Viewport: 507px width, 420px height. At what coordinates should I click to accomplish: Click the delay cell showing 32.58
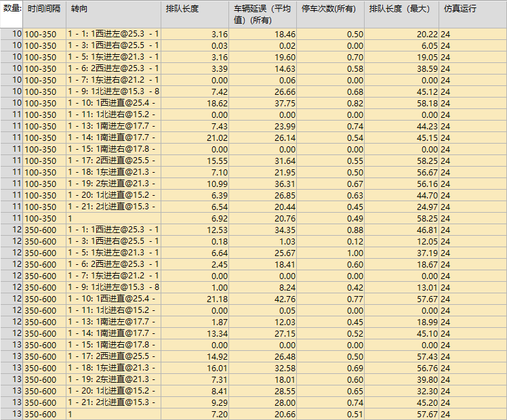(x=263, y=368)
